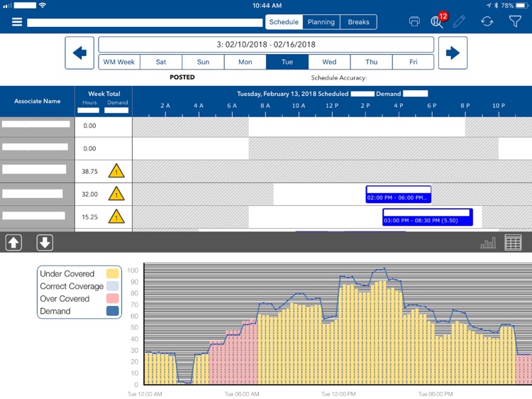Screen dimensions: 532x399
Task: Click the Under Covered yellow swatch
Action: 112,274
